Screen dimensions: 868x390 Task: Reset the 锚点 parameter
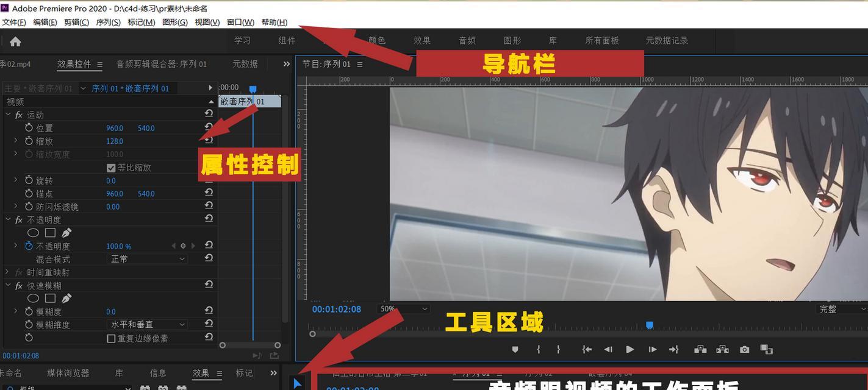(x=209, y=193)
